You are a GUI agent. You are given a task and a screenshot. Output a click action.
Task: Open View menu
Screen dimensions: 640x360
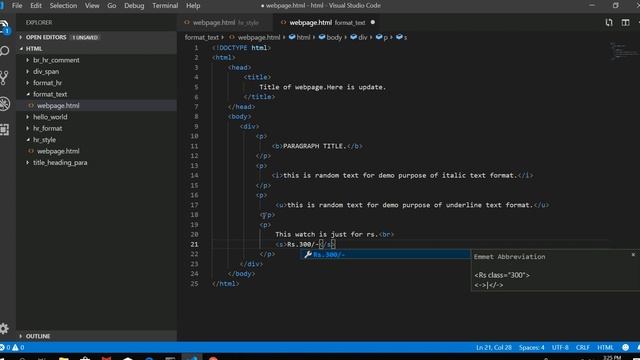coord(92,6)
